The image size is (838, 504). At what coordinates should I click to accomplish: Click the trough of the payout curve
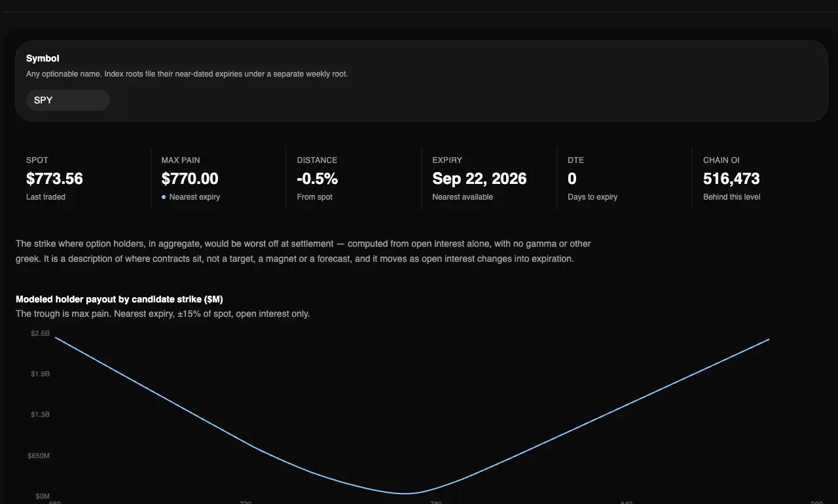[407, 493]
